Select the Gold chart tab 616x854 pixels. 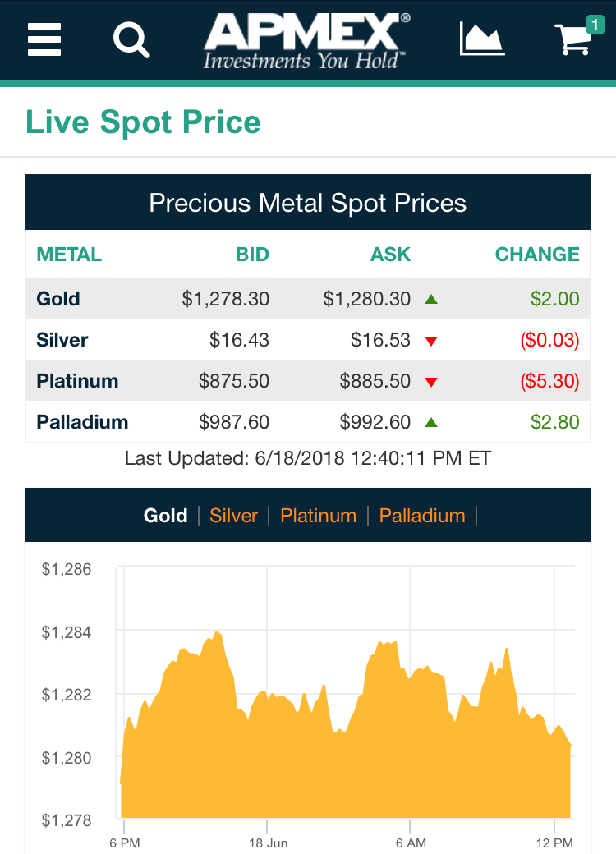tap(166, 516)
